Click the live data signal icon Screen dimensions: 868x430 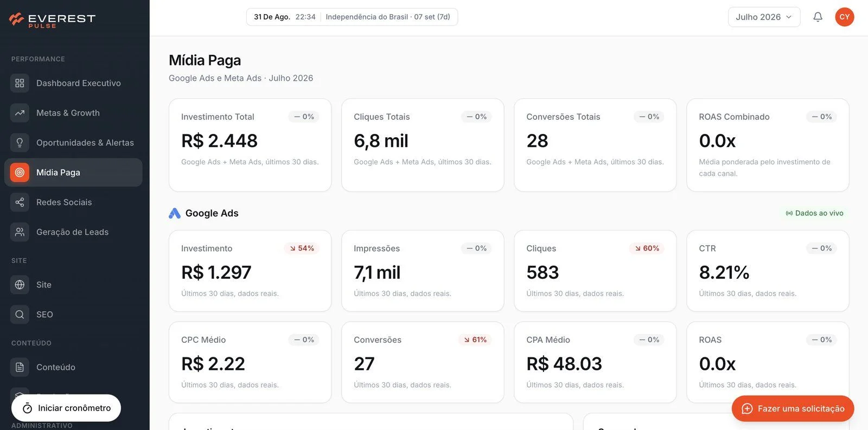click(789, 213)
